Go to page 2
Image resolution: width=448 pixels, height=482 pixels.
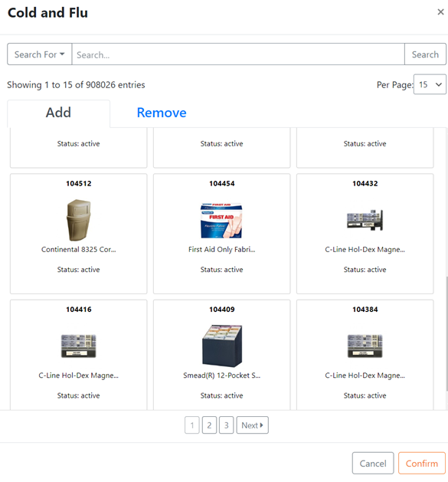[x=209, y=425]
